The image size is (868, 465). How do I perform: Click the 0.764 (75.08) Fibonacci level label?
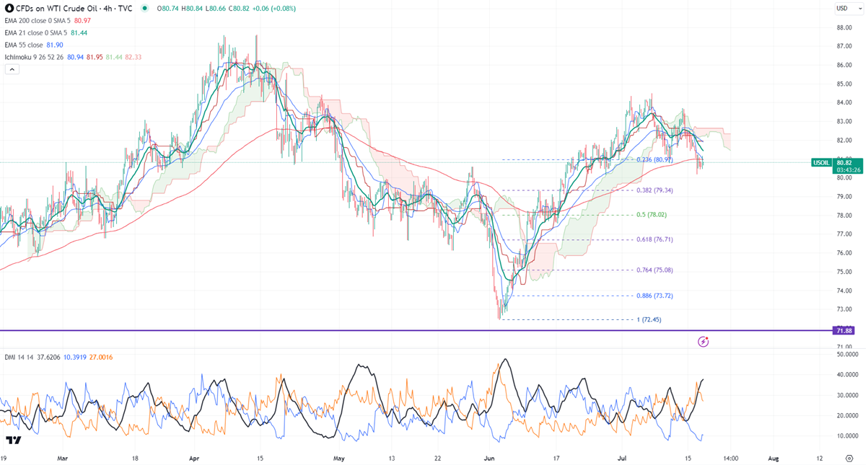click(655, 270)
